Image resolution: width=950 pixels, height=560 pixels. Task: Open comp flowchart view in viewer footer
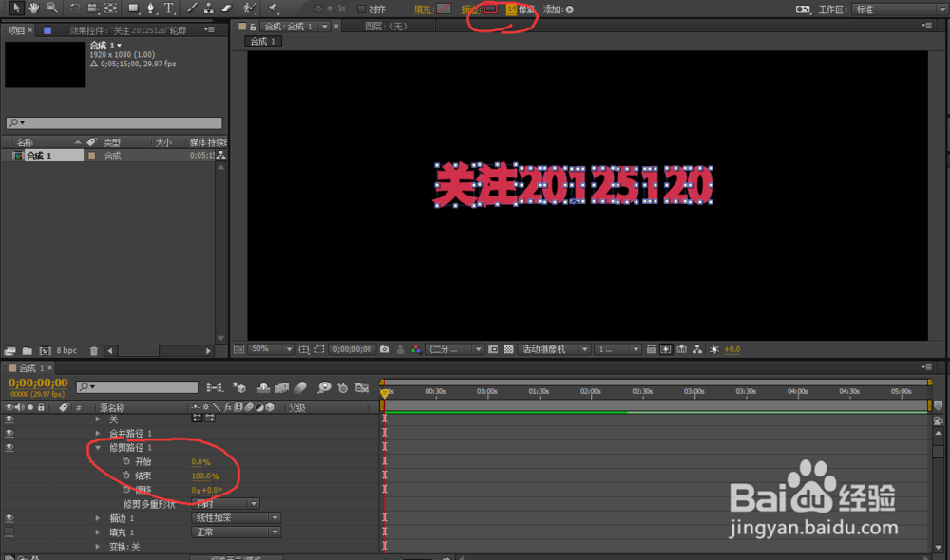pyautogui.click(x=697, y=349)
